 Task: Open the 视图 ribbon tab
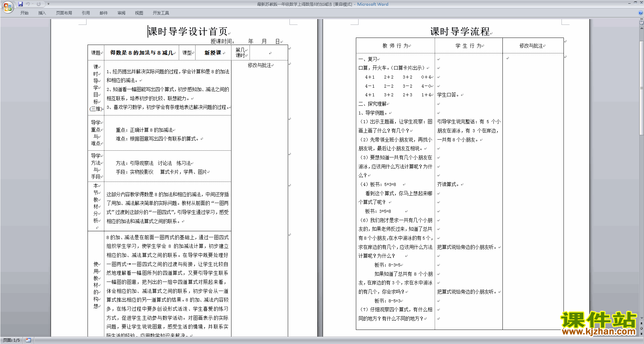coord(139,13)
